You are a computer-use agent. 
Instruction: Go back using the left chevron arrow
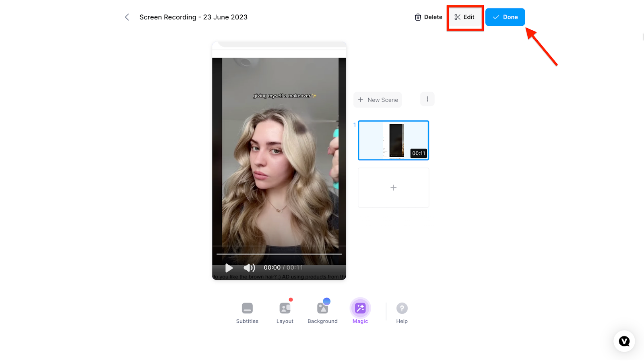point(127,17)
